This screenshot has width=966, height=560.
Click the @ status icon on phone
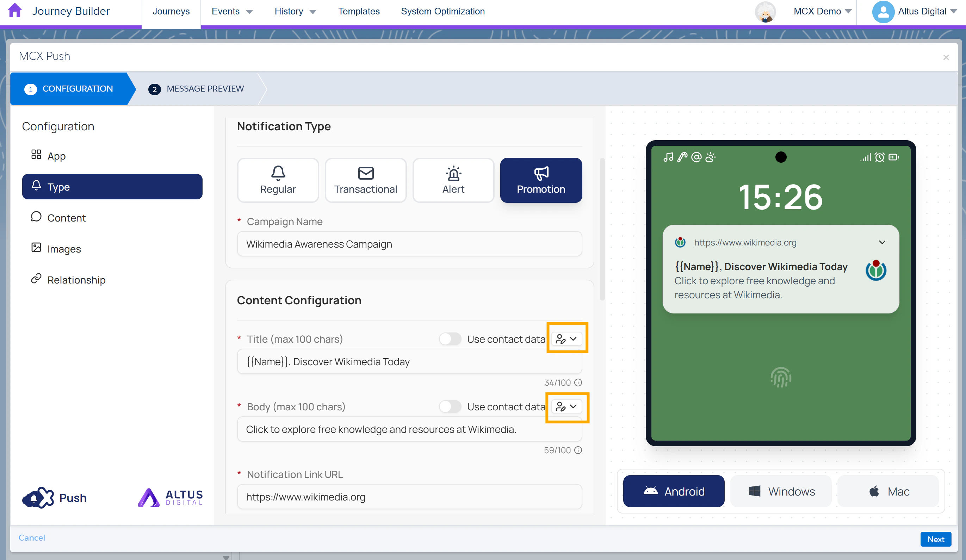coord(696,157)
